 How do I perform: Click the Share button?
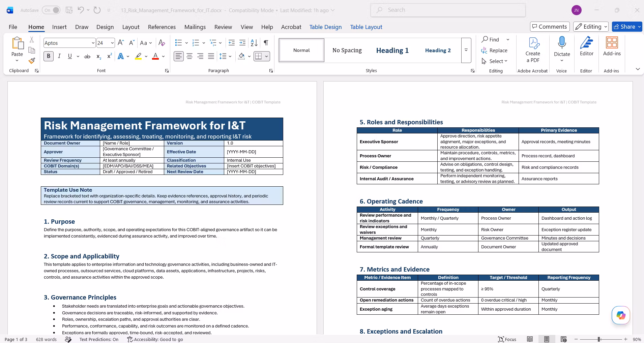627,27
